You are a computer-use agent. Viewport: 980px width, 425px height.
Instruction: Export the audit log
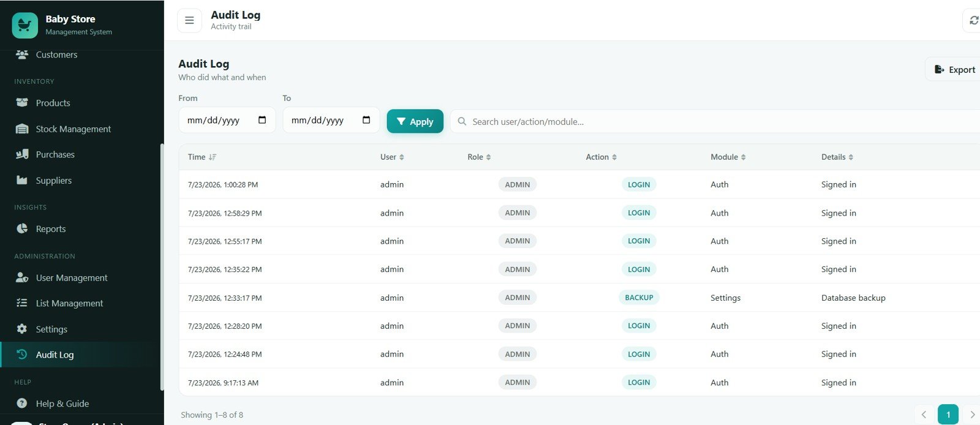coord(953,70)
